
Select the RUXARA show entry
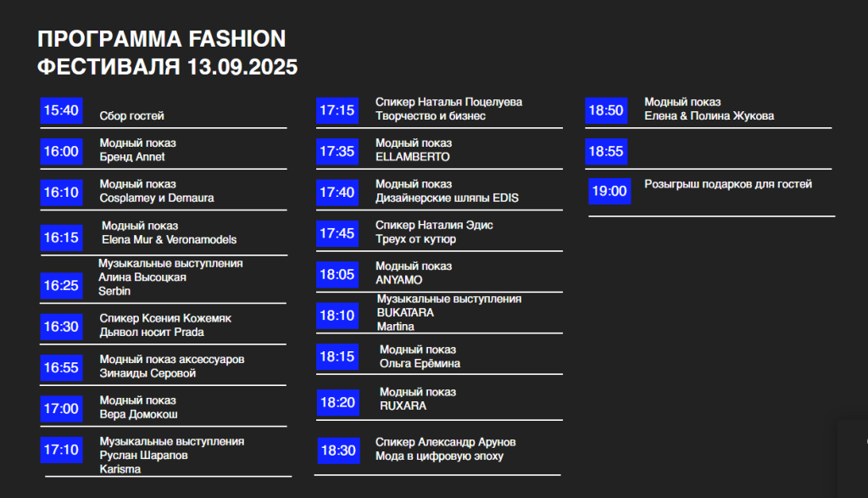403,406
